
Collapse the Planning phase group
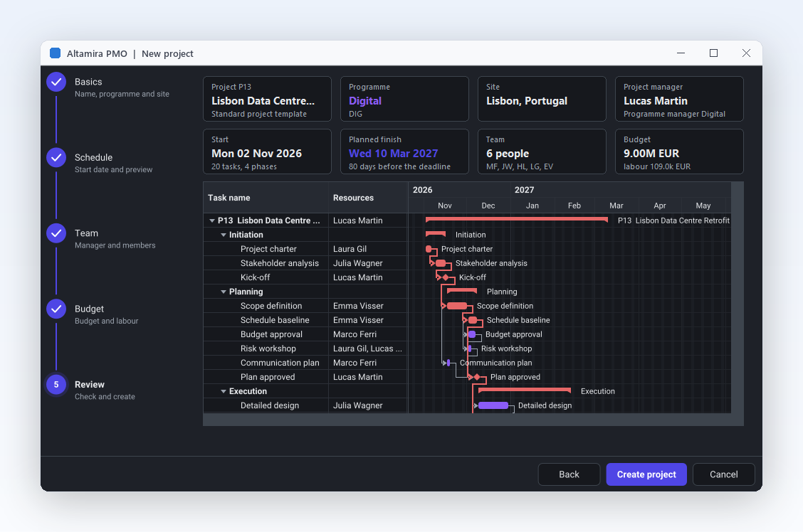tap(224, 292)
